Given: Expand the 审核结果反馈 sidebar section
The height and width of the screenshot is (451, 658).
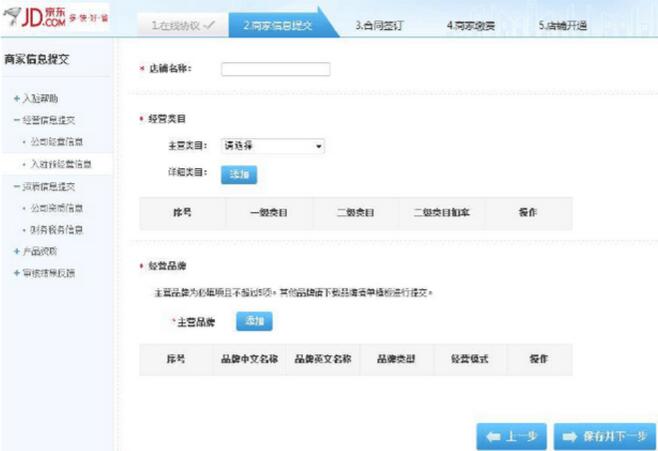Looking at the screenshot, I should (x=15, y=272).
